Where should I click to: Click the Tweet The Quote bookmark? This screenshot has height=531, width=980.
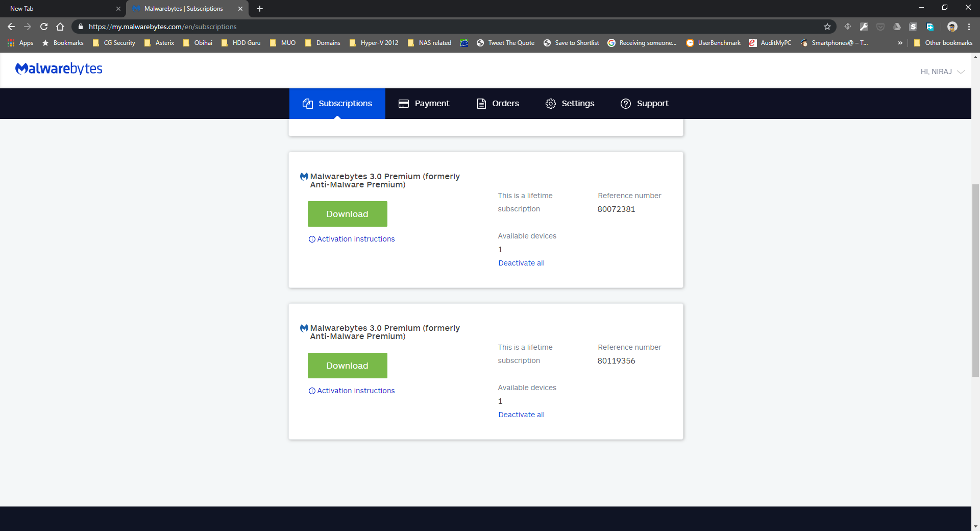[x=505, y=43]
